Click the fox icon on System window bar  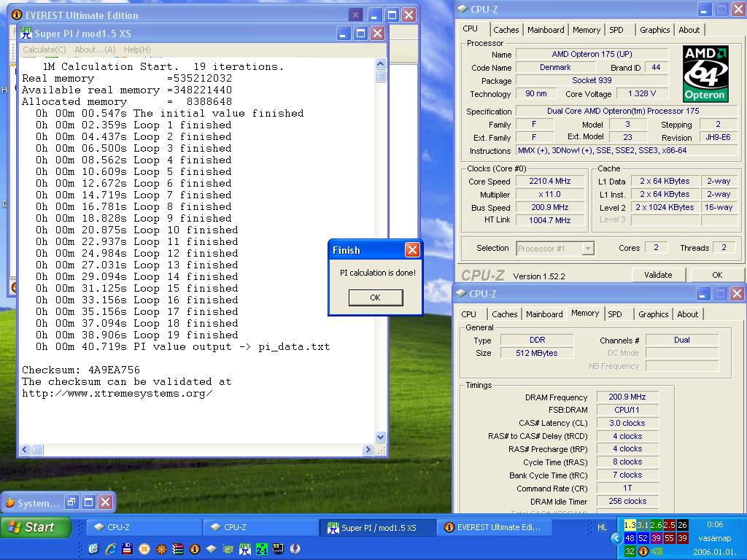[9, 502]
